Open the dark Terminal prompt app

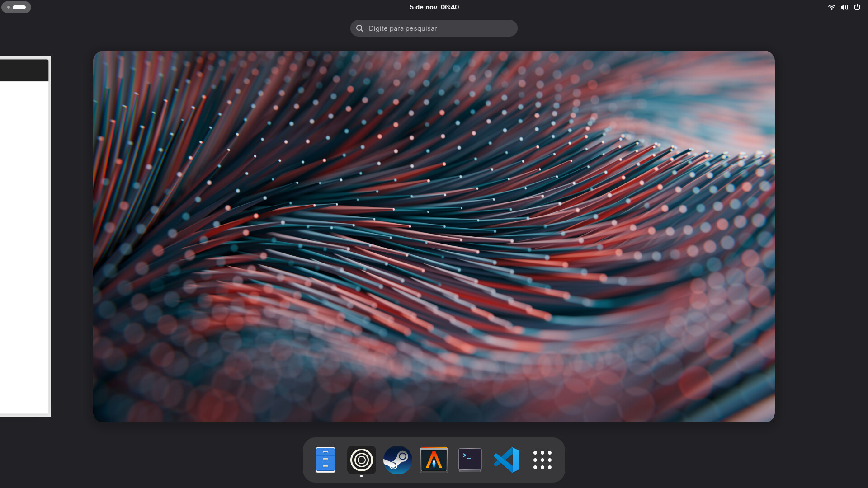click(x=470, y=460)
